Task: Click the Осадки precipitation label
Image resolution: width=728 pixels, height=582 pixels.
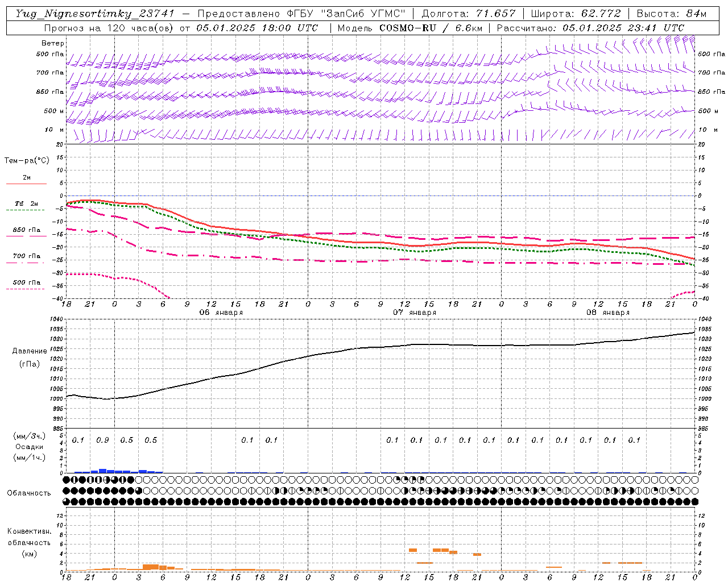Action: click(29, 447)
